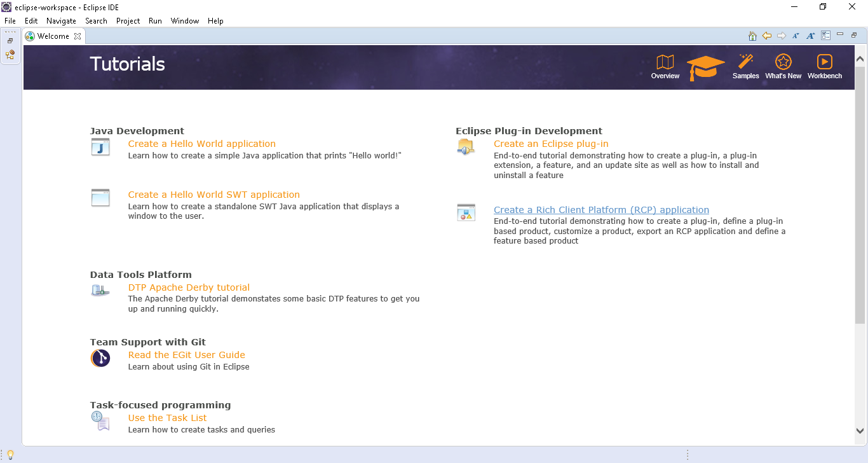Close the Welcome tab
Image resolution: width=868 pixels, height=463 pixels.
pos(78,36)
